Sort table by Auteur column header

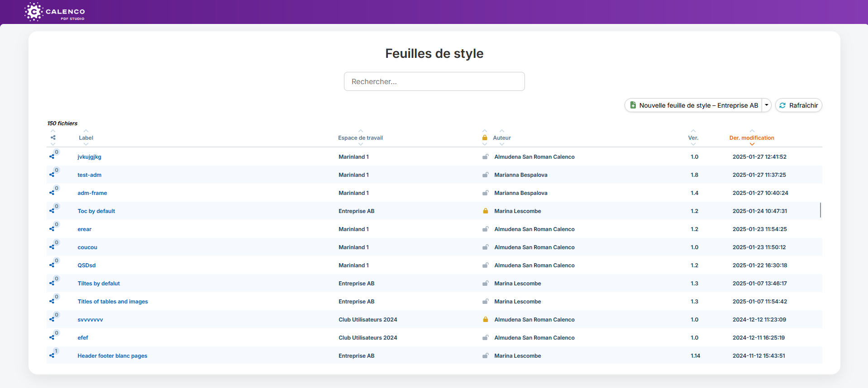502,138
